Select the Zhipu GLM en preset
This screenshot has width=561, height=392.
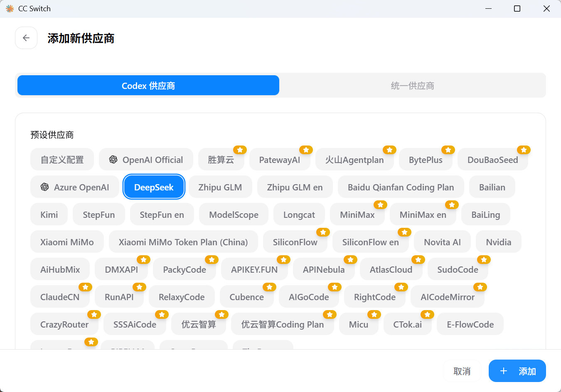(295, 187)
